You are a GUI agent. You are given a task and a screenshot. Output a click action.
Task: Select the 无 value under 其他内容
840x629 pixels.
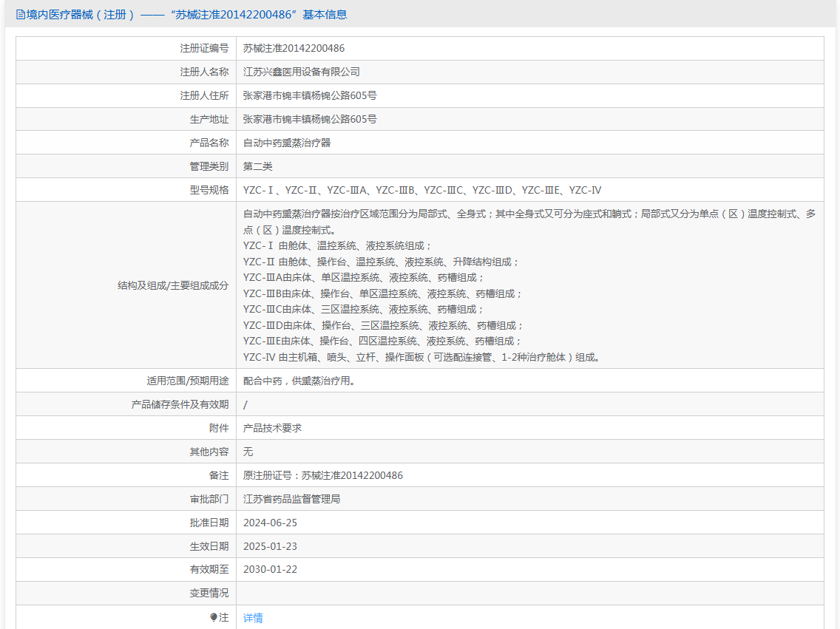248,452
